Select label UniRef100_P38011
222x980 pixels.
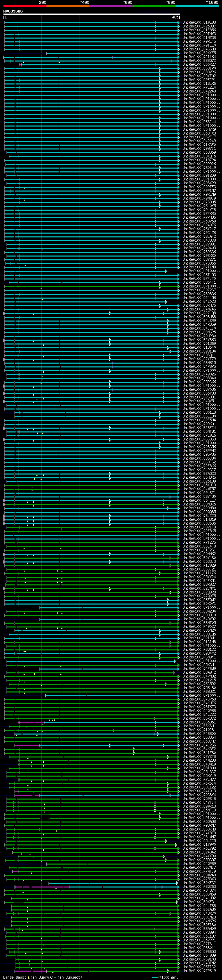click(199, 948)
